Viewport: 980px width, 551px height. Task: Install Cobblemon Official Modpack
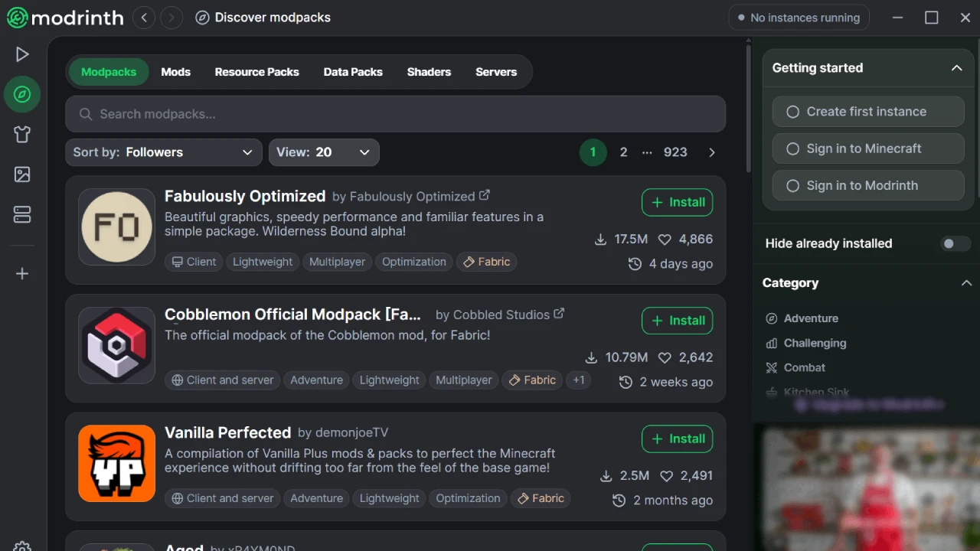tap(678, 321)
